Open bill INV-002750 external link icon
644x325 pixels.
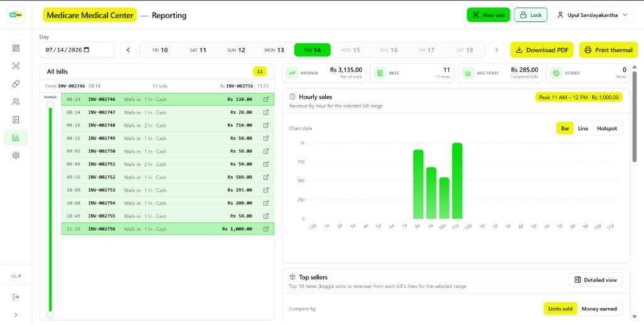click(266, 151)
